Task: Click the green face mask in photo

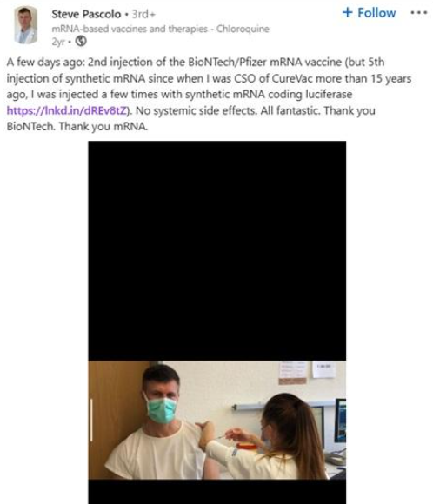Action: point(161,410)
